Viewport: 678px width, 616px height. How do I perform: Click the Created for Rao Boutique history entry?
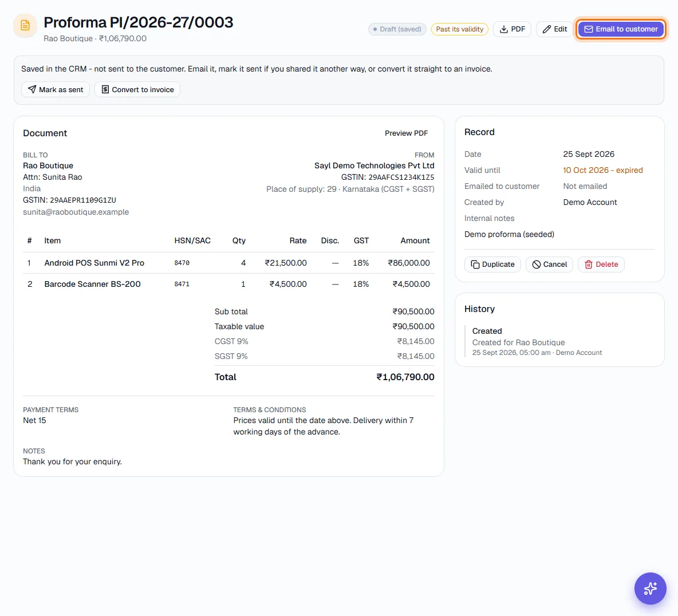[518, 342]
